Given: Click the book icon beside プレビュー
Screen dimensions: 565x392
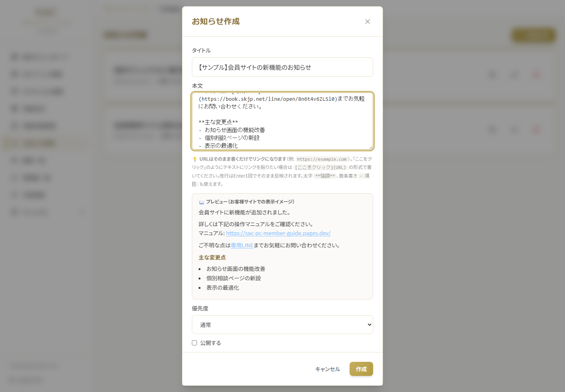Looking at the screenshot, I should pyautogui.click(x=202, y=202).
